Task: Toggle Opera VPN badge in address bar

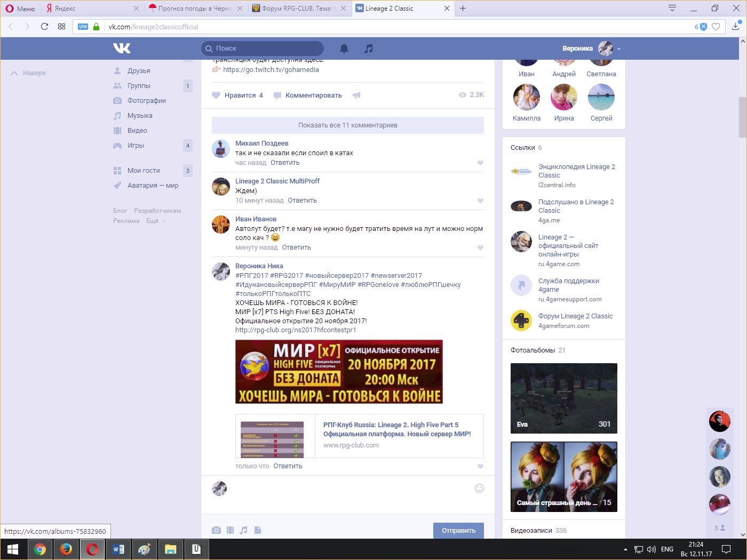Action: click(83, 27)
